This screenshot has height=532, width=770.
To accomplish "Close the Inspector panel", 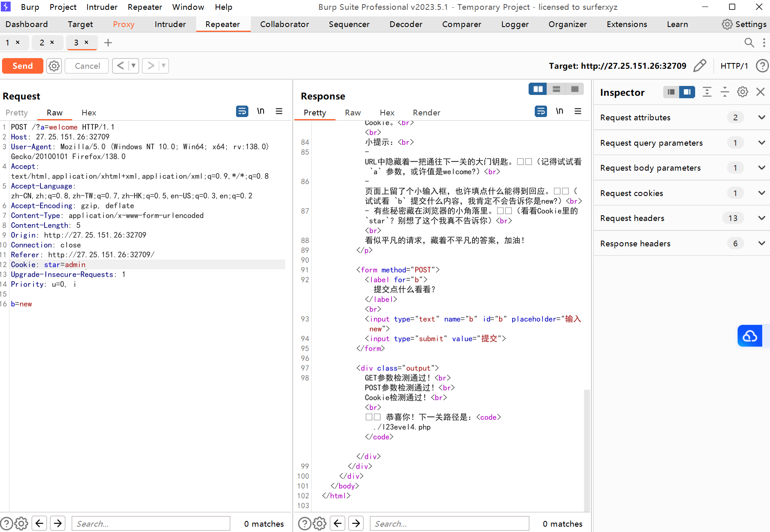I will pos(761,92).
